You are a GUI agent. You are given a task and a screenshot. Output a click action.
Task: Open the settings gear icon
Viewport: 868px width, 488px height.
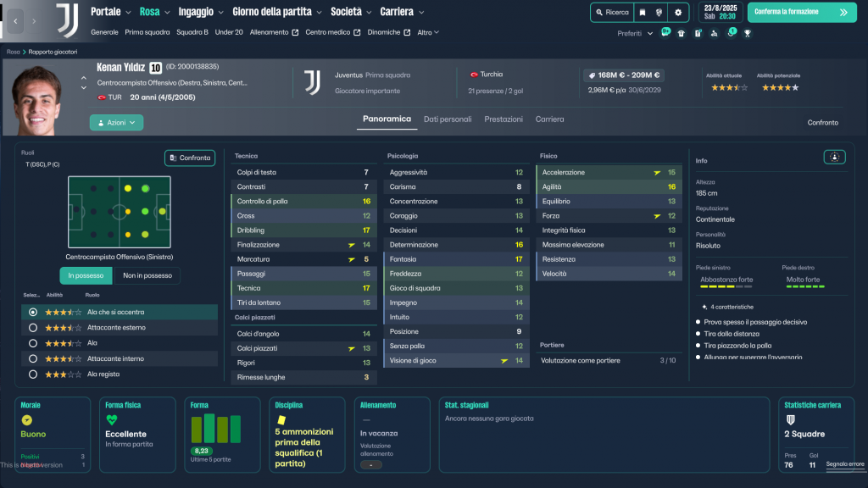[677, 13]
